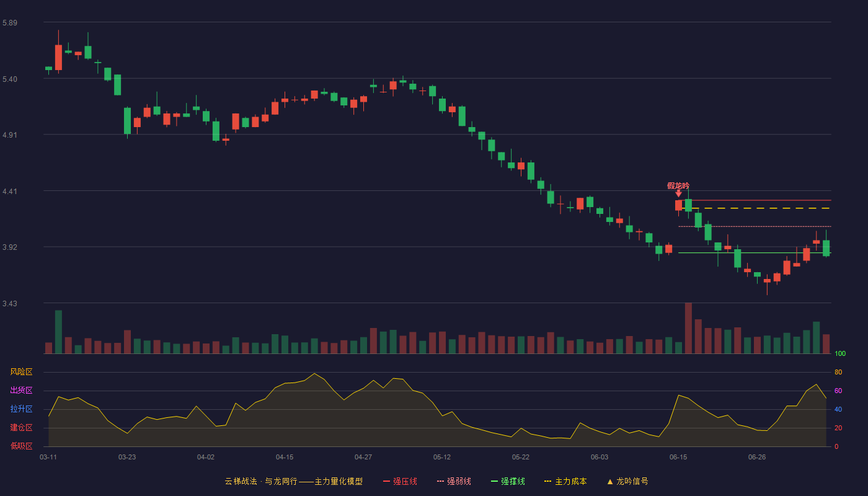Click the green 100 indicator axis value
Image resolution: width=868 pixels, height=496 pixels.
click(x=840, y=354)
